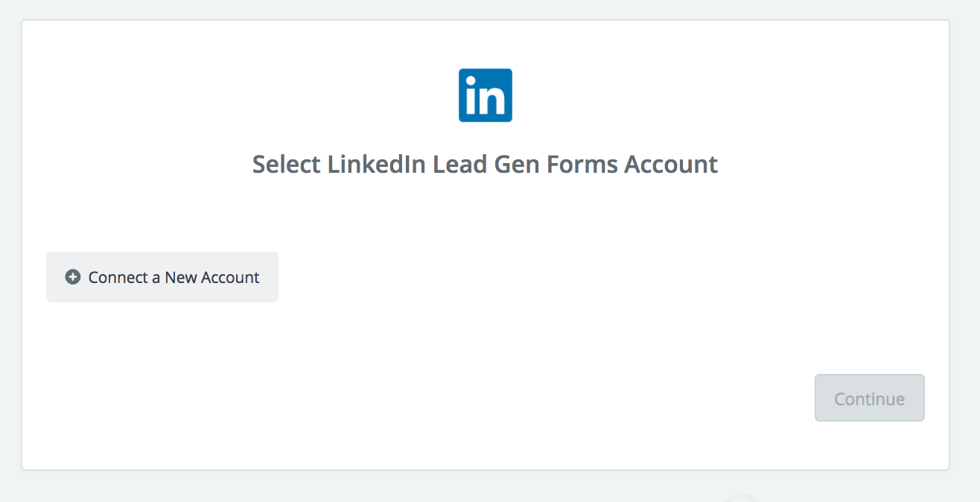The image size is (980, 502).
Task: Click the word 'Forms' in the heading
Action: [582, 164]
